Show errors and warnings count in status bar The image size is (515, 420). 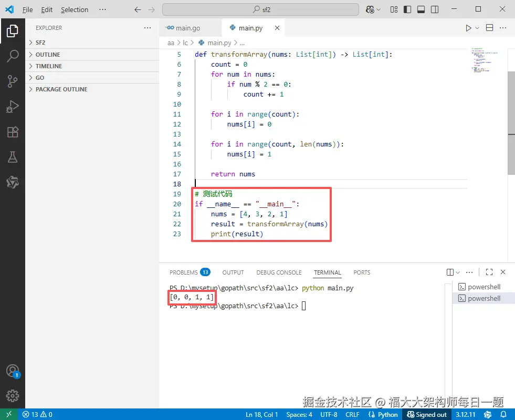(x=37, y=414)
